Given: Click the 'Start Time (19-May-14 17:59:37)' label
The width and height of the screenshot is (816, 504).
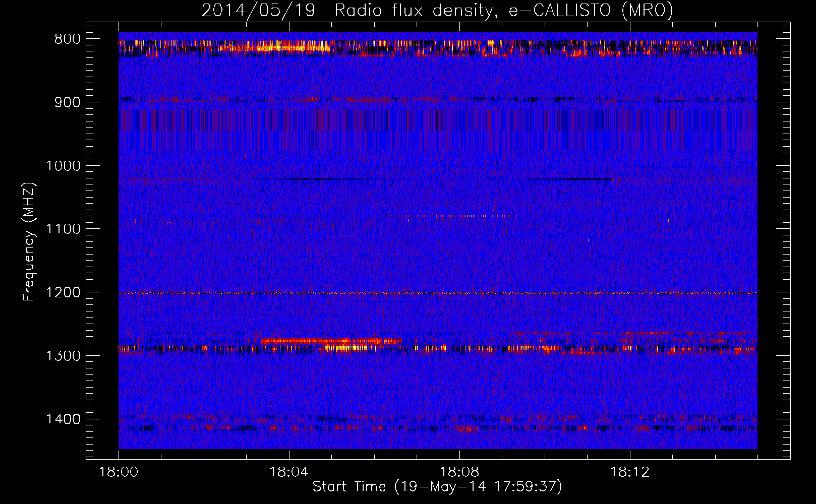Looking at the screenshot, I should pyautogui.click(x=437, y=487).
